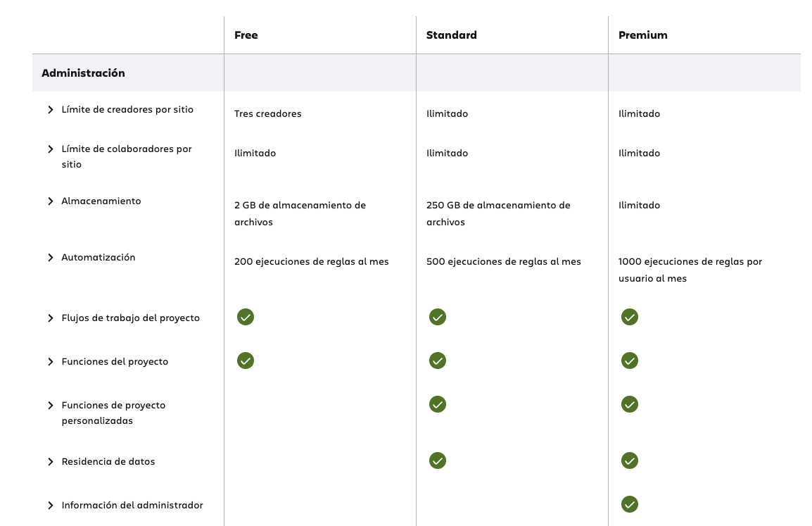Expand Flujos de trabajo del proyecto chevron
The image size is (812, 526).
pos(50,318)
